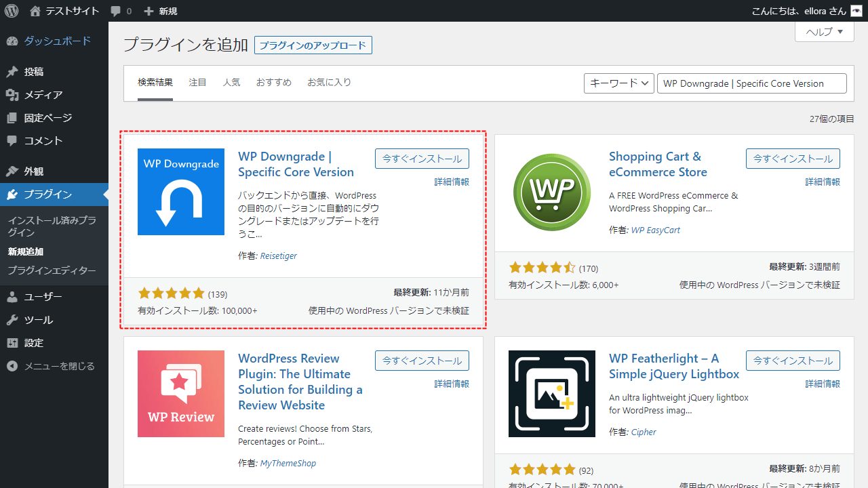
Task: Click 最終更新: 3週間前 text
Action: click(x=804, y=266)
